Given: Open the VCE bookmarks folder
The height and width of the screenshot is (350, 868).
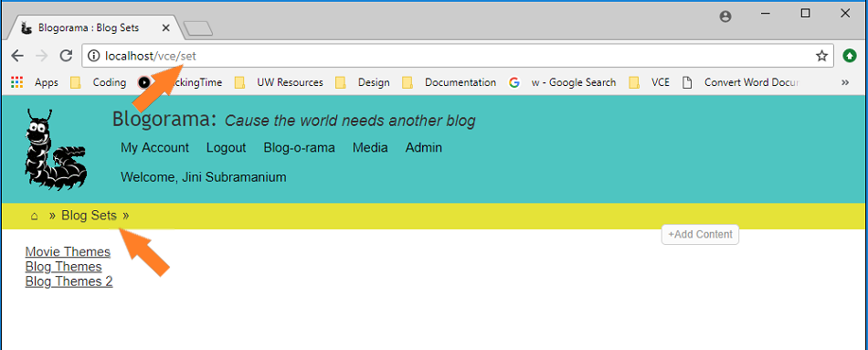Looking at the screenshot, I should 650,82.
